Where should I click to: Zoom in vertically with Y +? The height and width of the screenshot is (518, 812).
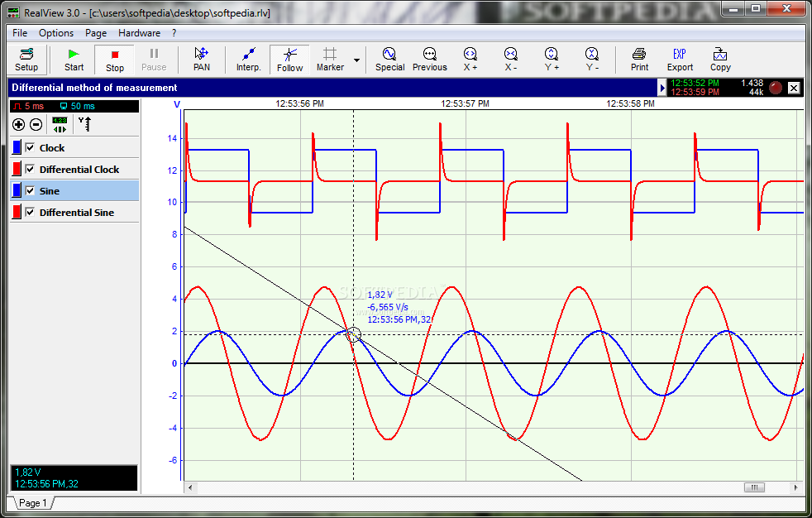pyautogui.click(x=552, y=60)
